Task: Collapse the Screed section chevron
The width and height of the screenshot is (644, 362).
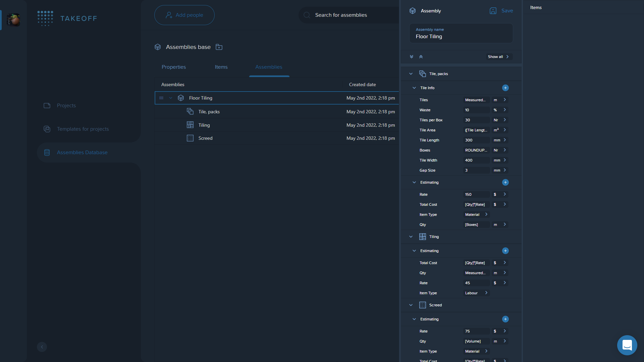Action: click(x=411, y=305)
